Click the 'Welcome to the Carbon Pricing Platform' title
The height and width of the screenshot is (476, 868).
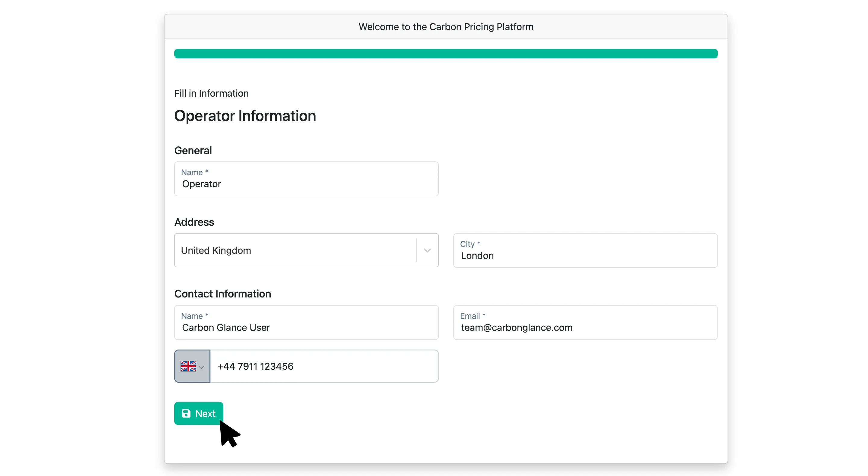(x=446, y=26)
